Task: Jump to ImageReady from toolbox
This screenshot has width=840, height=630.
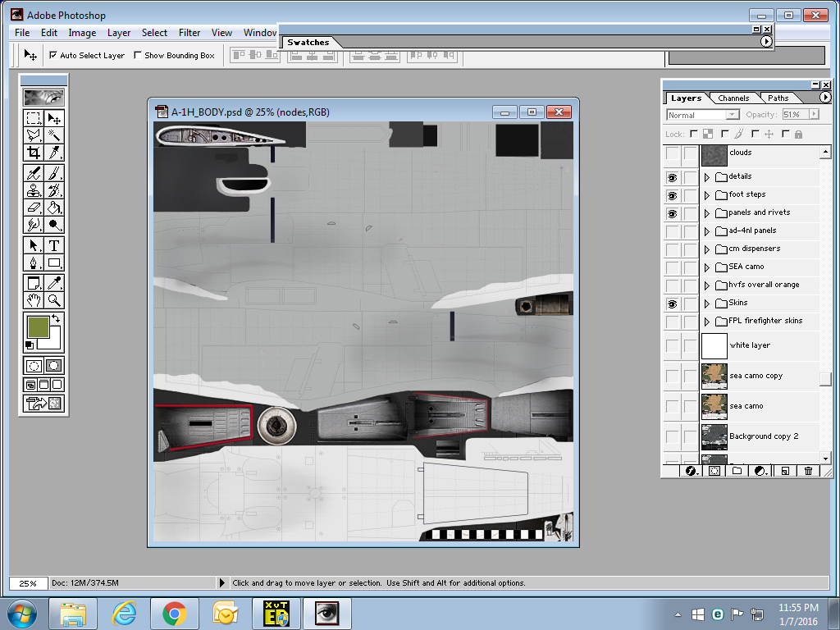Action: (44, 403)
